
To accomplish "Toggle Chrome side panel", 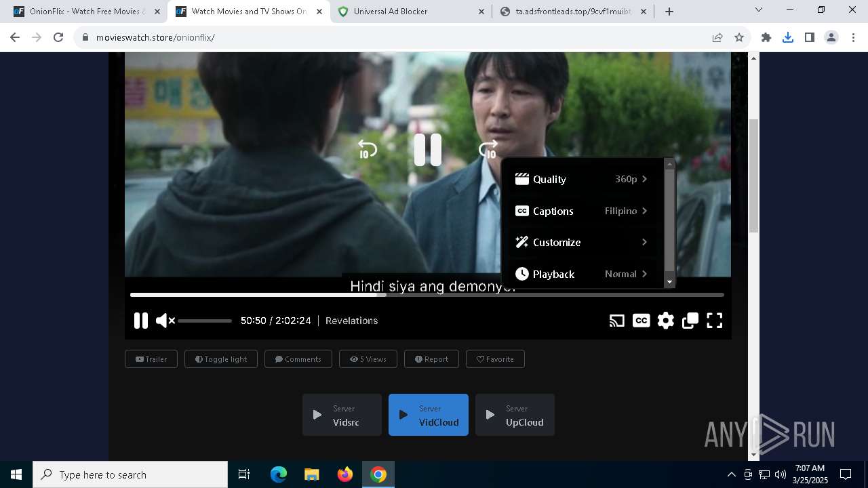I will click(x=810, y=37).
